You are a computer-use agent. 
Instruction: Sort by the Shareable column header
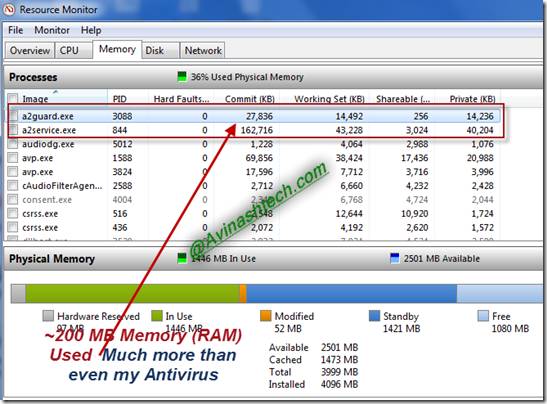tap(403, 99)
